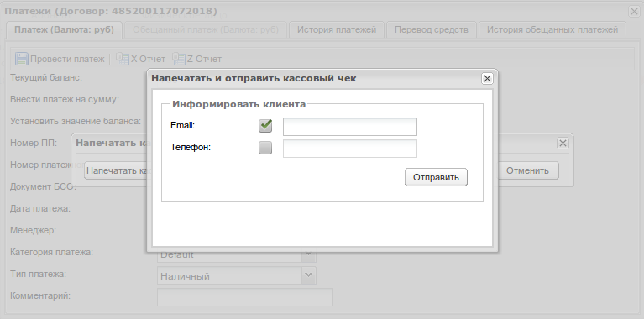Viewport: 644px width, 319px height.
Task: Click Напечатать button in background dialog
Action: 116,170
